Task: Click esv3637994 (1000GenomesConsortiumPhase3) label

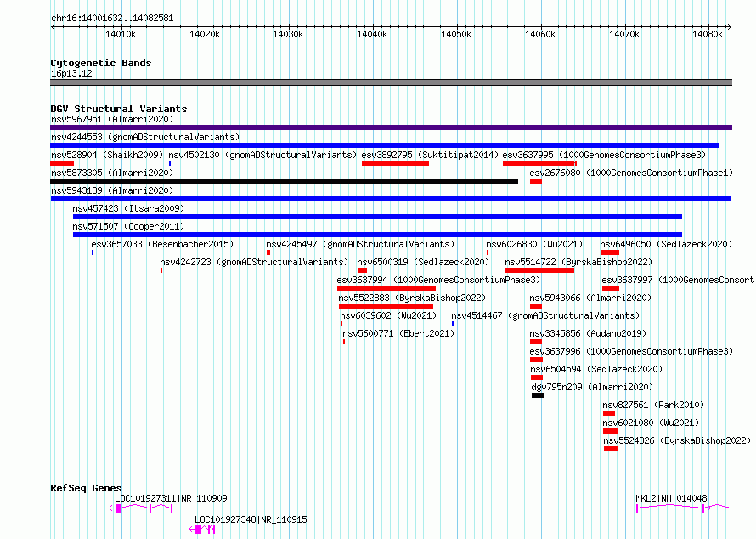Action: 439,280
